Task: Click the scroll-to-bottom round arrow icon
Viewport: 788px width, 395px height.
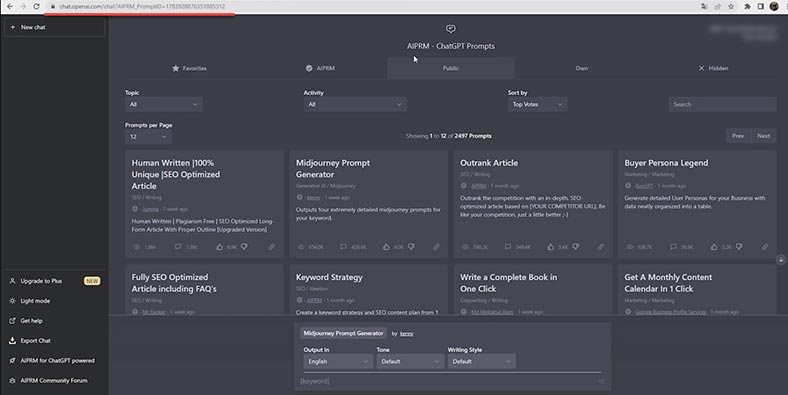Action: click(781, 260)
